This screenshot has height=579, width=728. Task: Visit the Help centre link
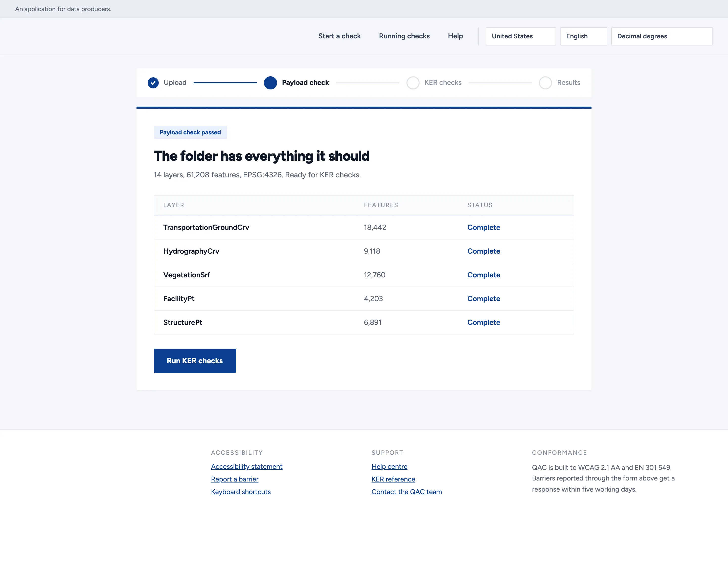tap(389, 467)
